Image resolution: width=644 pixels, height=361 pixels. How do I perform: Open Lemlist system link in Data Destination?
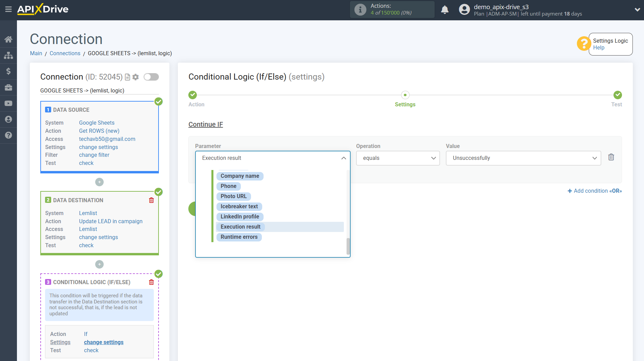coord(88,213)
